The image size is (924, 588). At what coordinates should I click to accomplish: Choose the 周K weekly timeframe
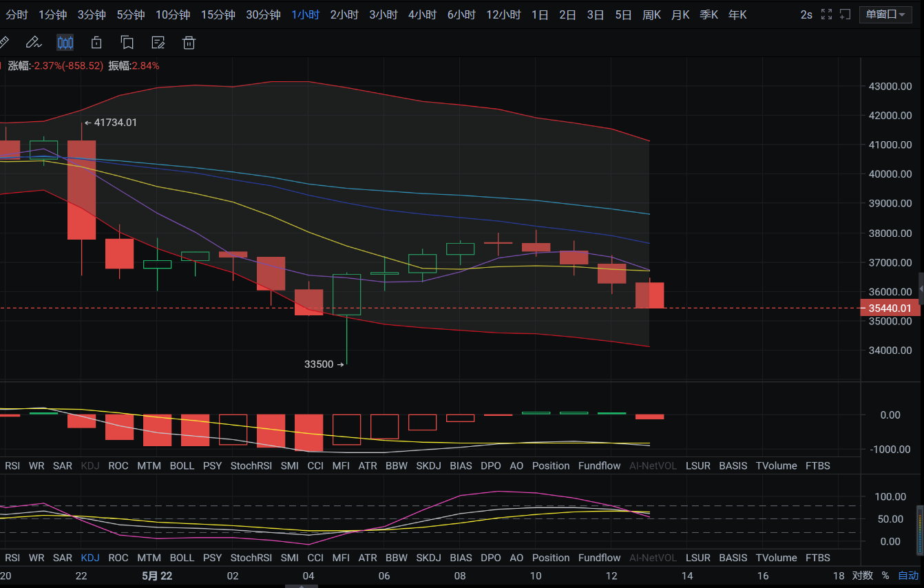651,14
